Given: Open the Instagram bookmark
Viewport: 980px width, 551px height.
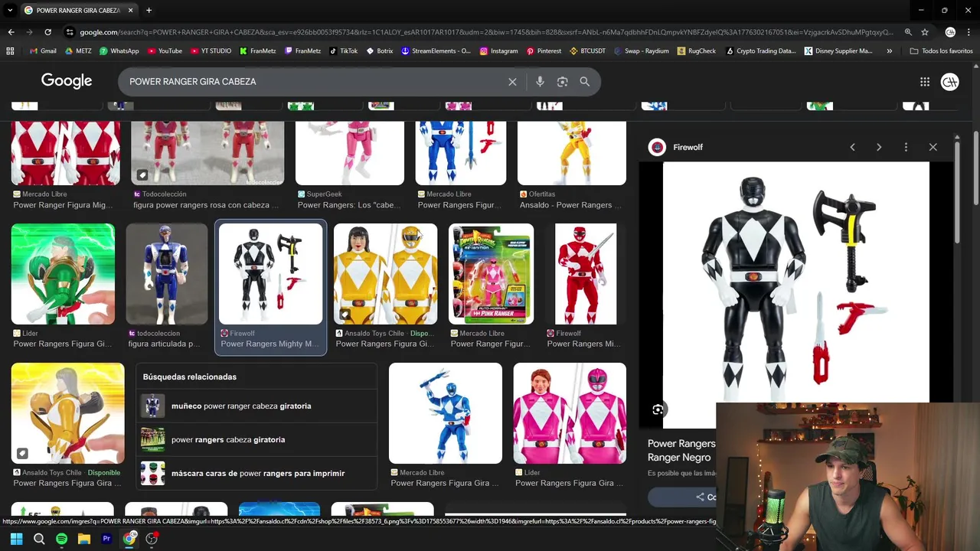Looking at the screenshot, I should (x=498, y=51).
